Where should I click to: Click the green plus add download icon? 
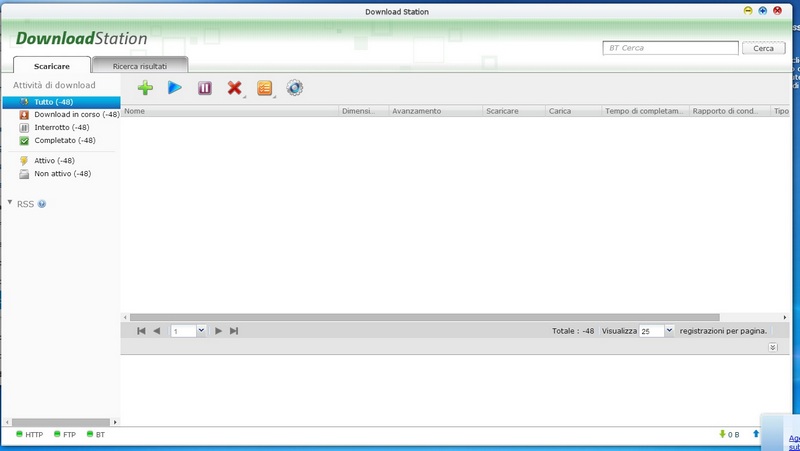coord(145,88)
